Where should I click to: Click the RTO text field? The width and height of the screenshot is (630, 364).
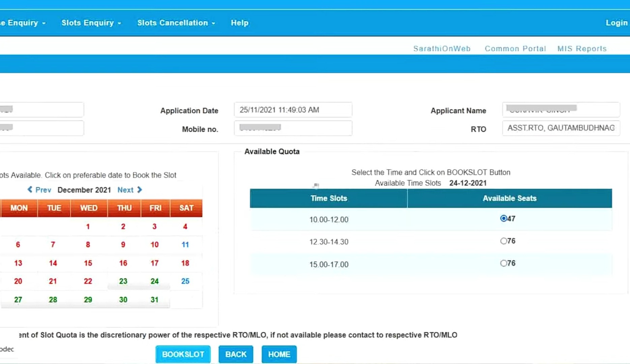561,128
